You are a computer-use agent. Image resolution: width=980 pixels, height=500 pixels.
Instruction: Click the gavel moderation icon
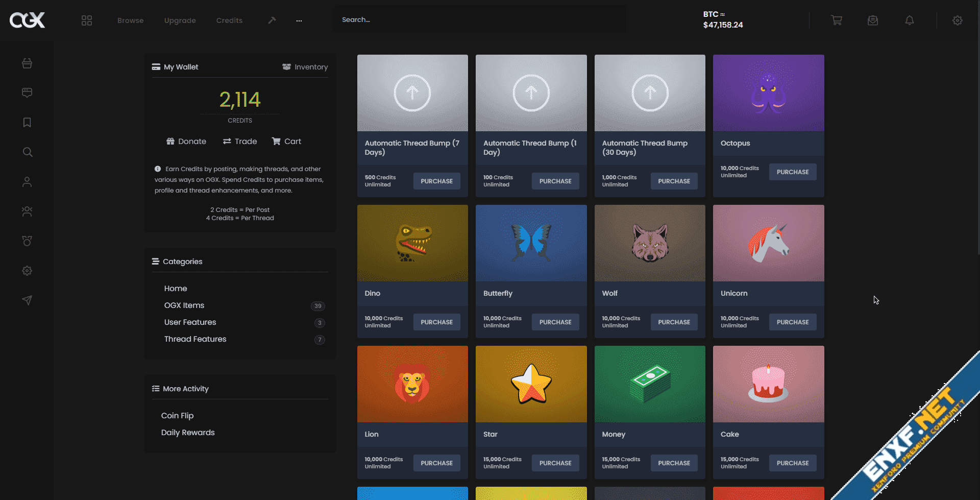coord(272,20)
